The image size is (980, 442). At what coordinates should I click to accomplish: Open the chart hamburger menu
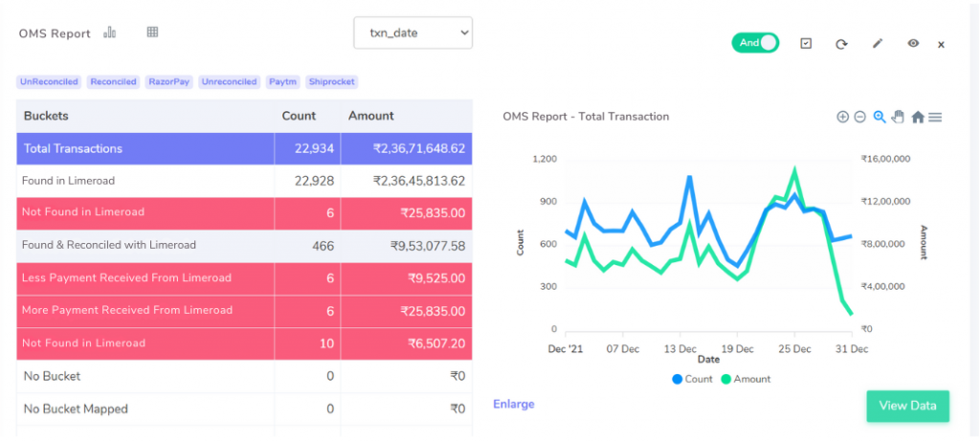[x=935, y=117]
